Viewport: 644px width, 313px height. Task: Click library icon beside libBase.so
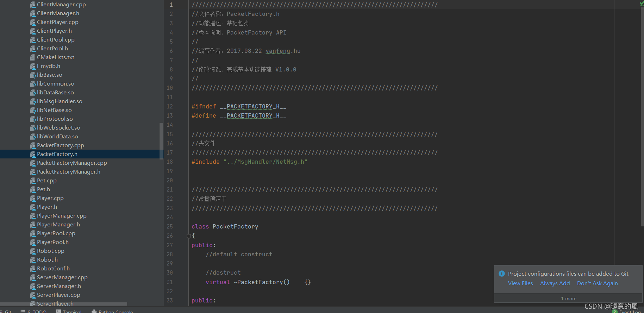[33, 75]
